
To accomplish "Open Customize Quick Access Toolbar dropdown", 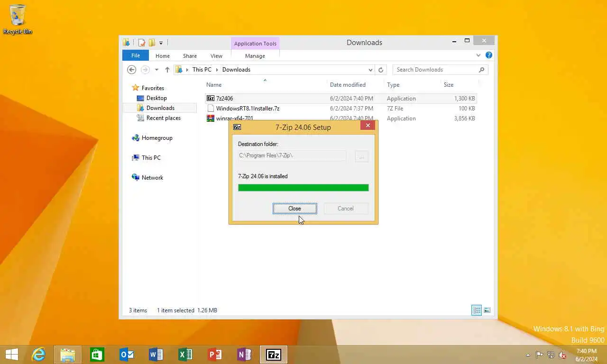I will pyautogui.click(x=161, y=43).
